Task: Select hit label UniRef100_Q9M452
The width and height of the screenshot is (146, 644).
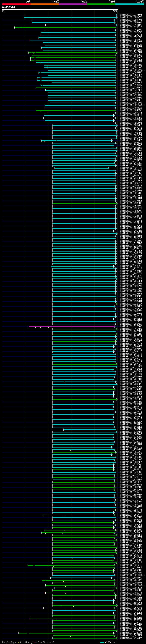Action: pos(131,20)
